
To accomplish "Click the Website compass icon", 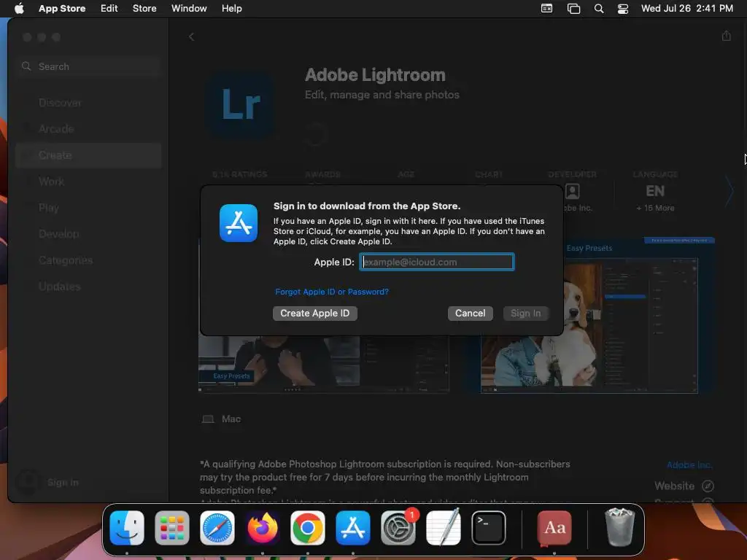I will 708,486.
